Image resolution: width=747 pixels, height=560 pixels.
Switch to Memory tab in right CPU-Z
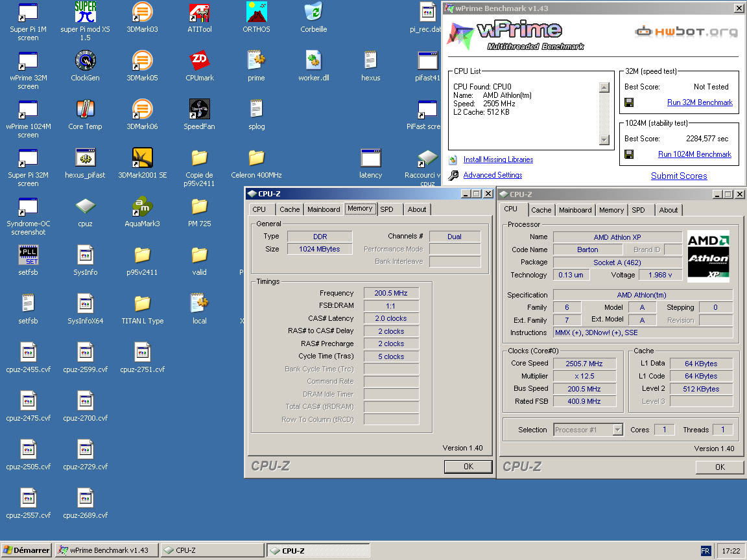pos(611,210)
